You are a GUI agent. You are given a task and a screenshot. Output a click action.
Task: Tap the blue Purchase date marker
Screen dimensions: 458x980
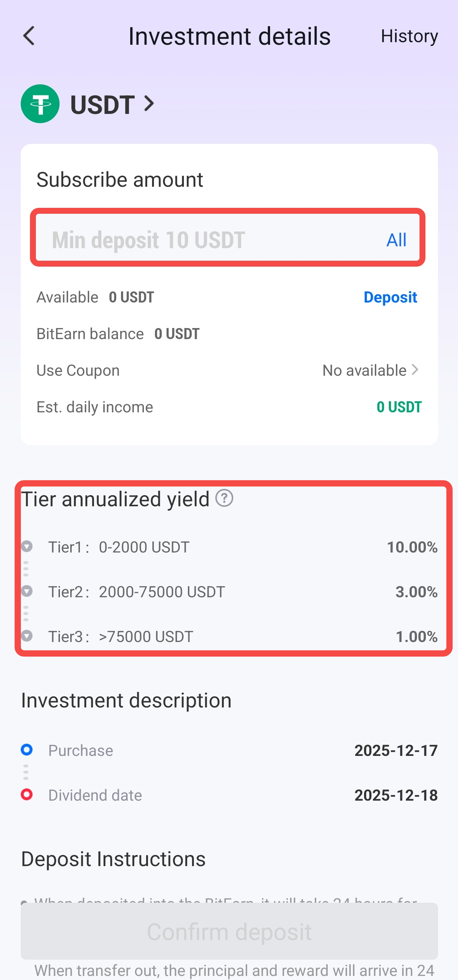(27, 750)
